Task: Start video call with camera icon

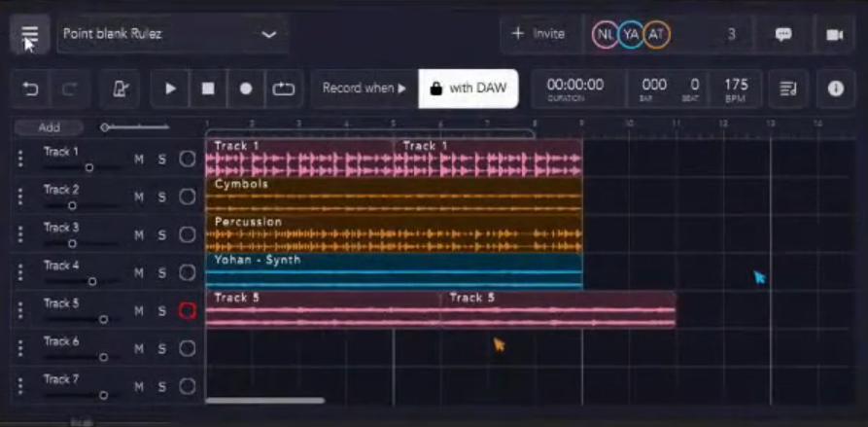Action: pyautogui.click(x=834, y=34)
